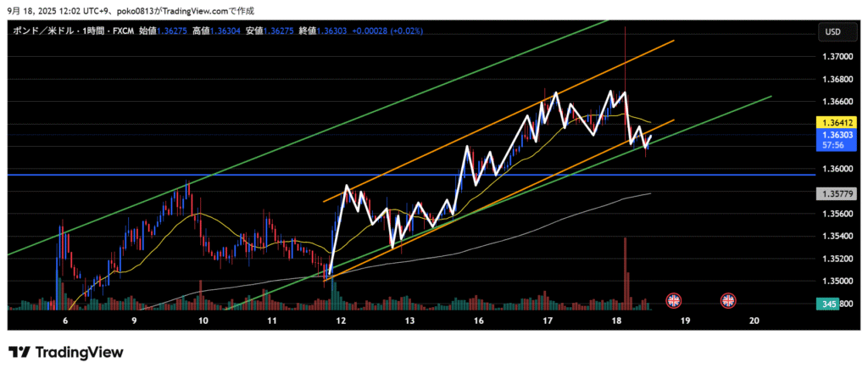This screenshot has height=374, width=868.
Task: Click date label 6 on time axis
Action: 64,321
